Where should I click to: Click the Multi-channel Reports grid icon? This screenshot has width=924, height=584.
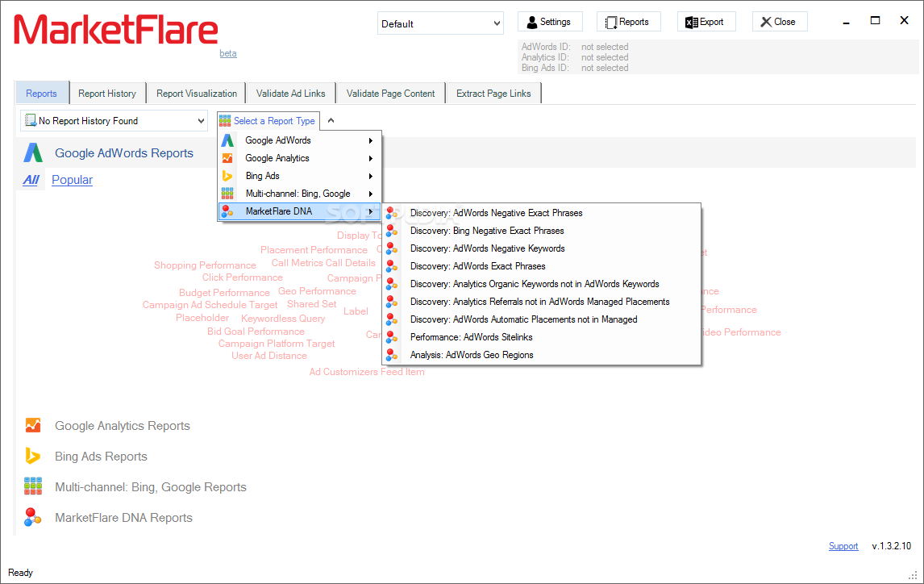[33, 486]
